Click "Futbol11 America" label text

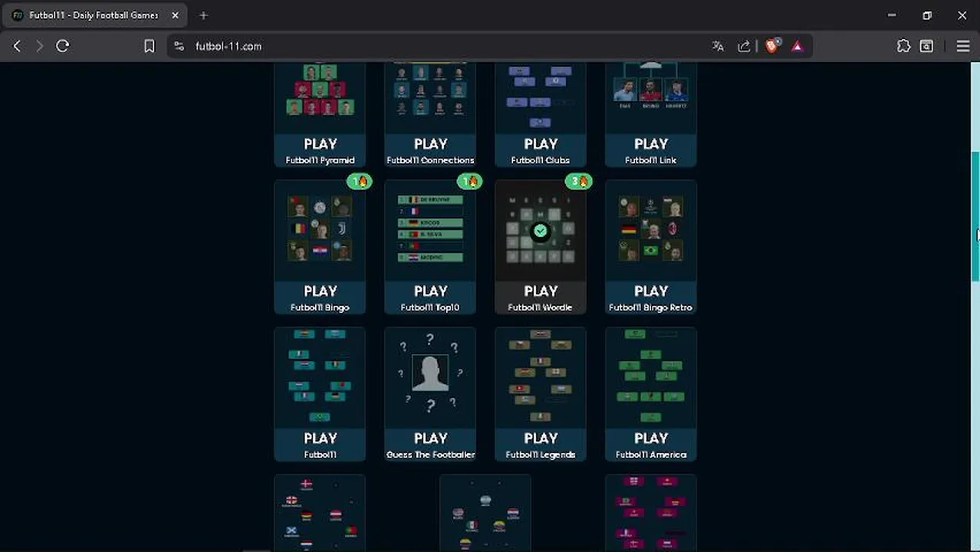pos(651,455)
